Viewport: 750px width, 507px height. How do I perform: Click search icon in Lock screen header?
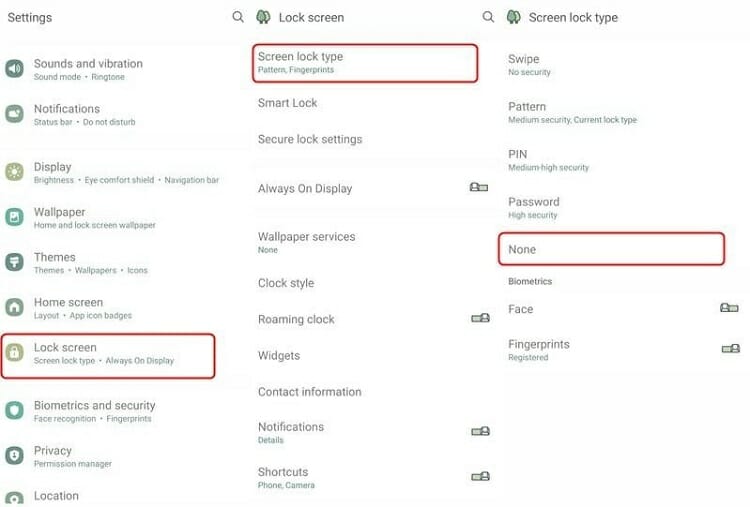tap(488, 17)
